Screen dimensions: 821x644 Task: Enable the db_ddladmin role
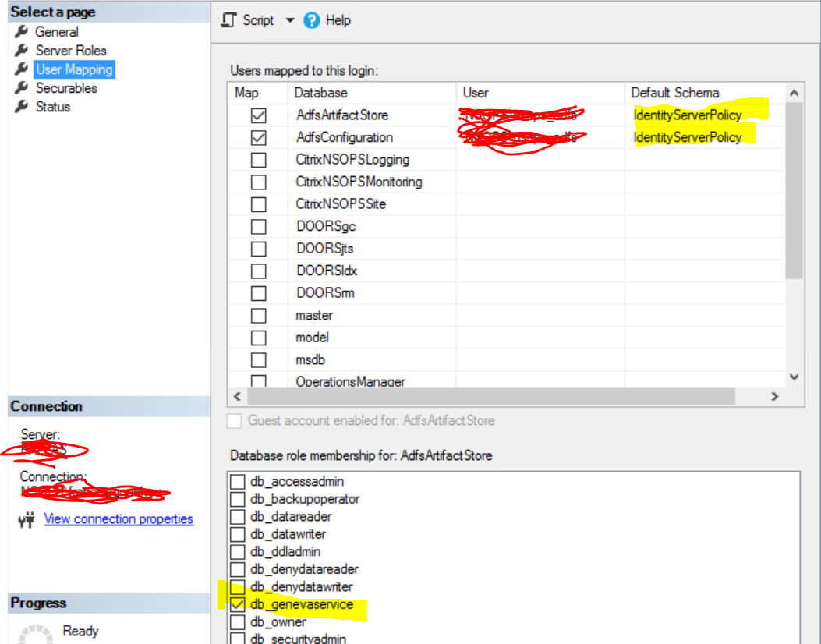click(x=238, y=551)
